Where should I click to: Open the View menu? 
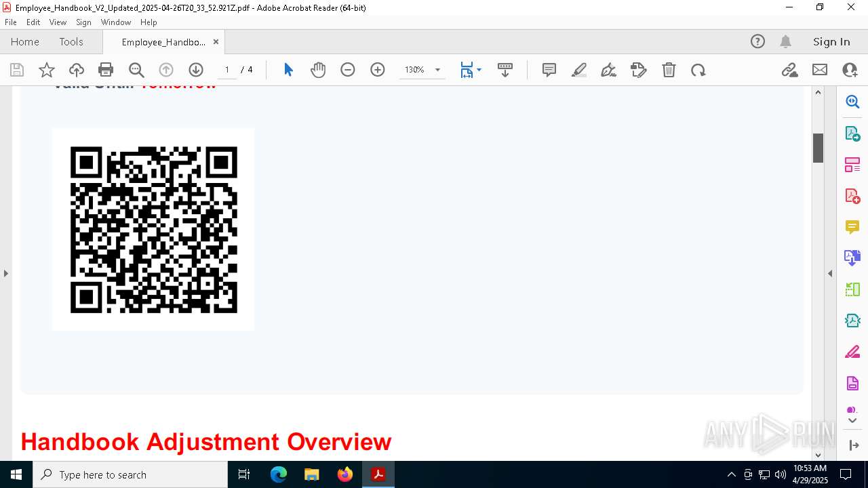58,22
